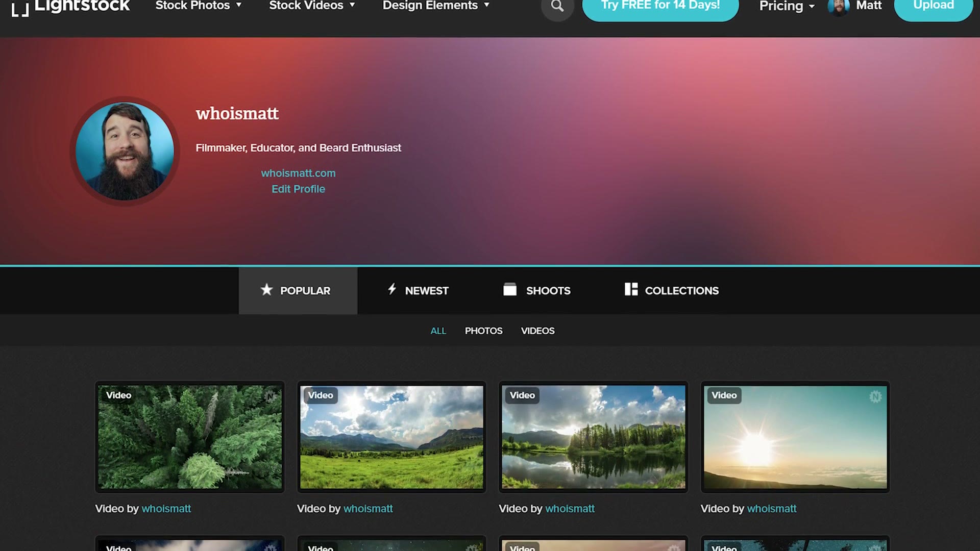
Task: Switch to the Newest tab
Action: [x=418, y=290]
